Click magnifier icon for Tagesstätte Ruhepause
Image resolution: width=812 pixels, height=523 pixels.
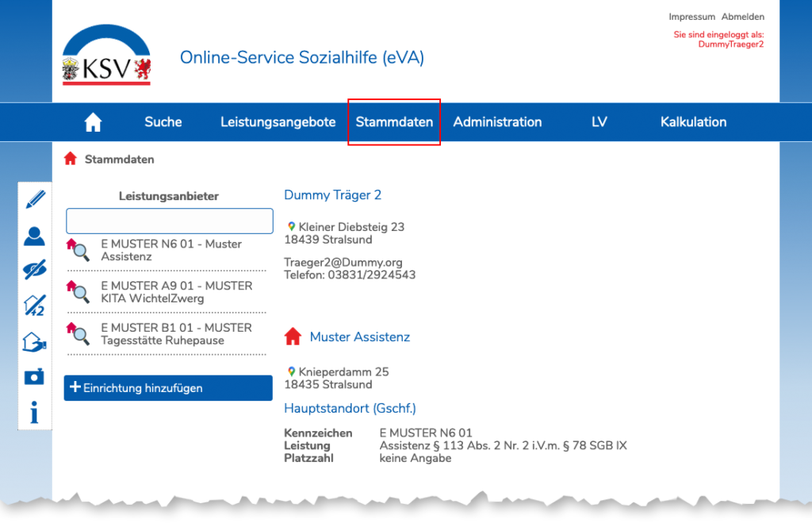[x=79, y=334]
